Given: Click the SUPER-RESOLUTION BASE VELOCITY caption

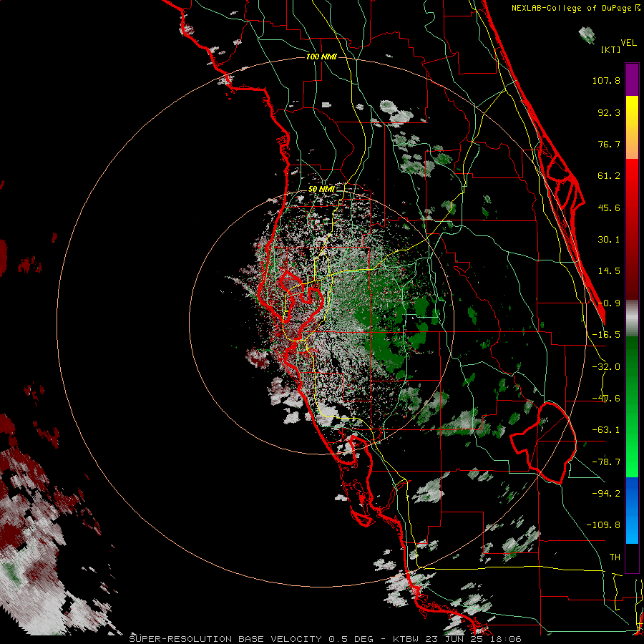Looking at the screenshot, I should 225,639.
